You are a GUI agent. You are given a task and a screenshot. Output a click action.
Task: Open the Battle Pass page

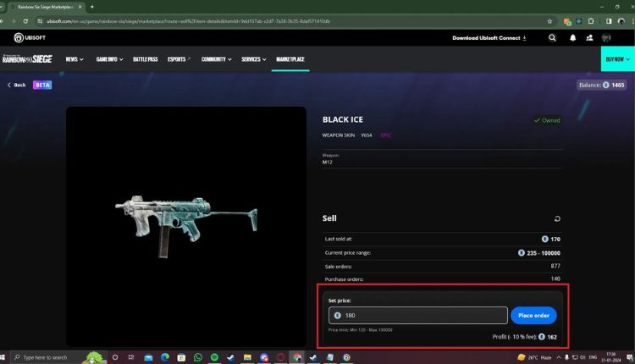[x=146, y=59]
